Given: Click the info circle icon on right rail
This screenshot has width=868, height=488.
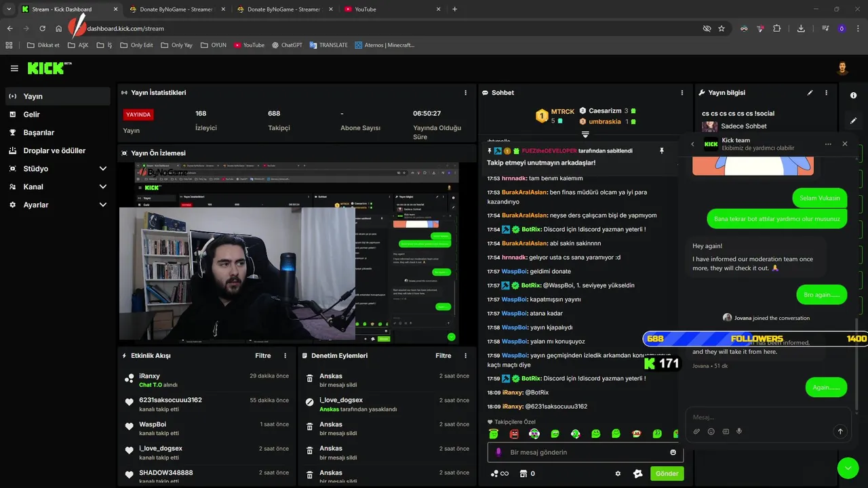Looking at the screenshot, I should (x=854, y=96).
